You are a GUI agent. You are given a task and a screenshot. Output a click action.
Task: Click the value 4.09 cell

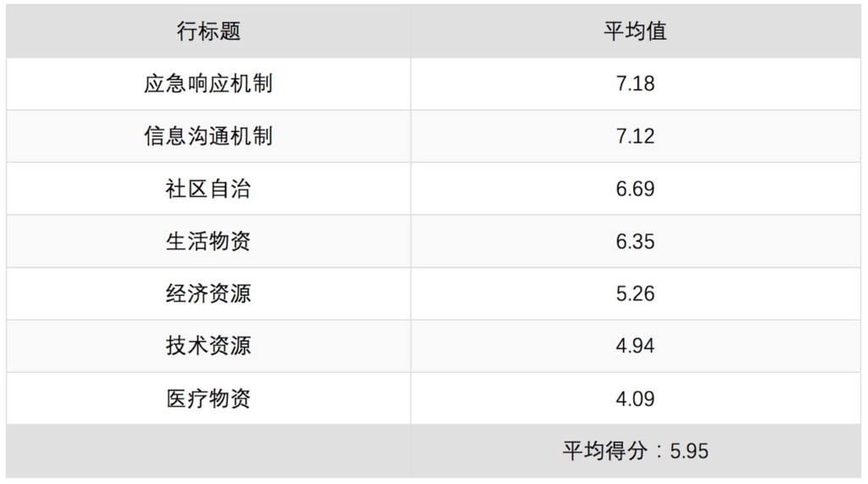coord(636,398)
